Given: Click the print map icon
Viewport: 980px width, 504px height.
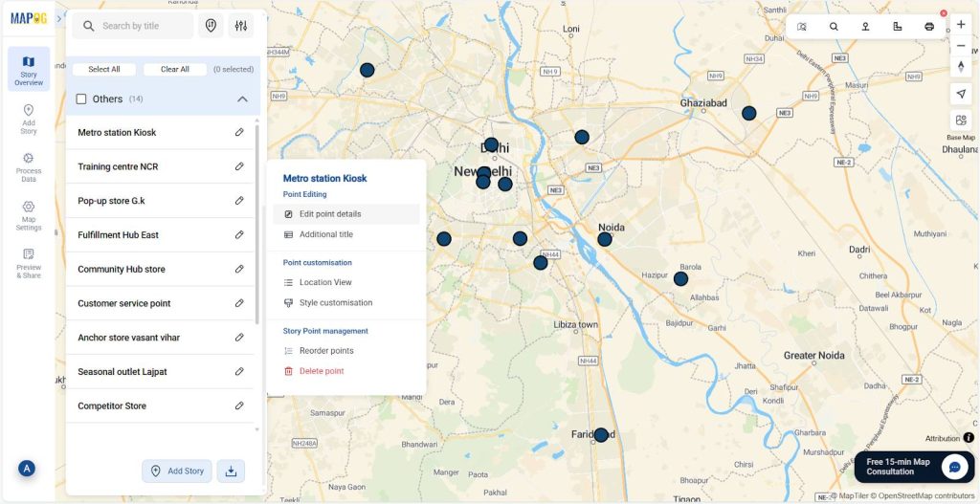Looking at the screenshot, I should pyautogui.click(x=928, y=27).
